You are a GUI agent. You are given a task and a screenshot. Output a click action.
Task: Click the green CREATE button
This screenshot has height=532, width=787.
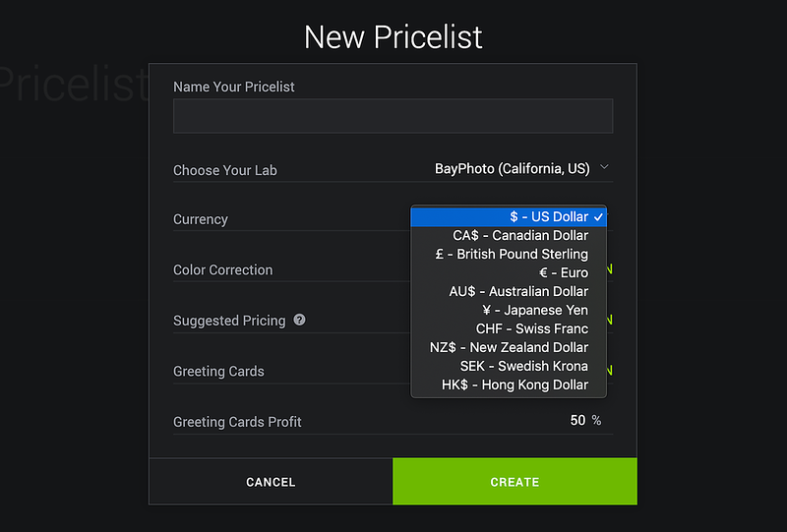coord(515,482)
